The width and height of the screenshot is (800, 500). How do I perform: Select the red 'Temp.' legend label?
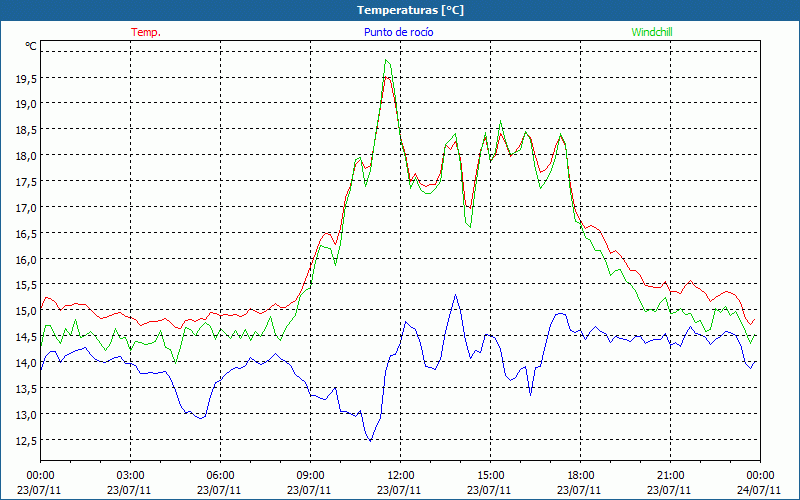click(146, 32)
